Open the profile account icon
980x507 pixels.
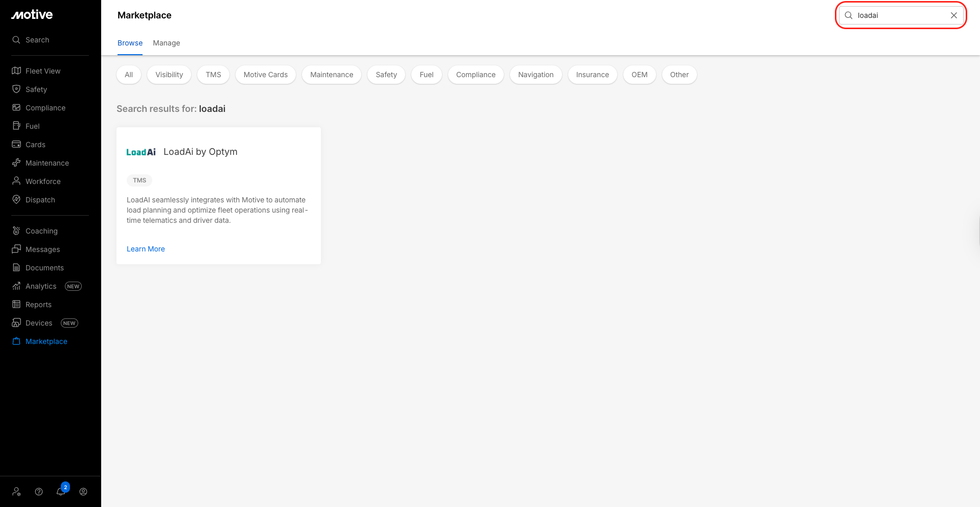point(83,492)
